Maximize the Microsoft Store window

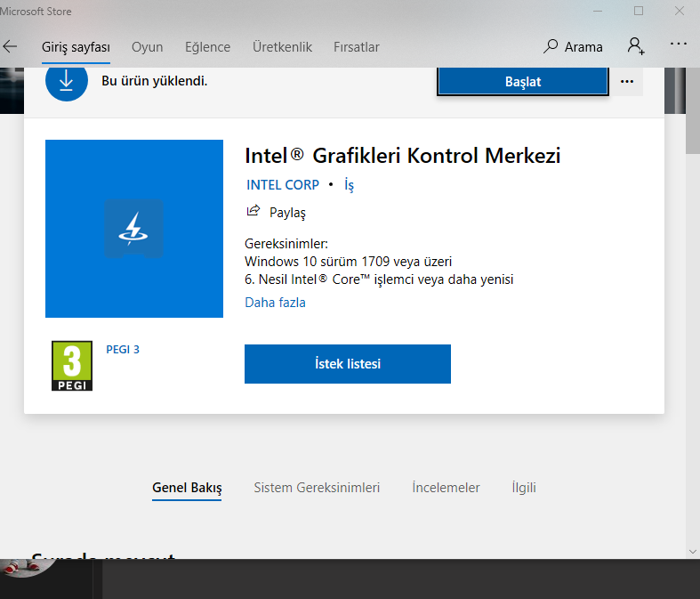(639, 11)
